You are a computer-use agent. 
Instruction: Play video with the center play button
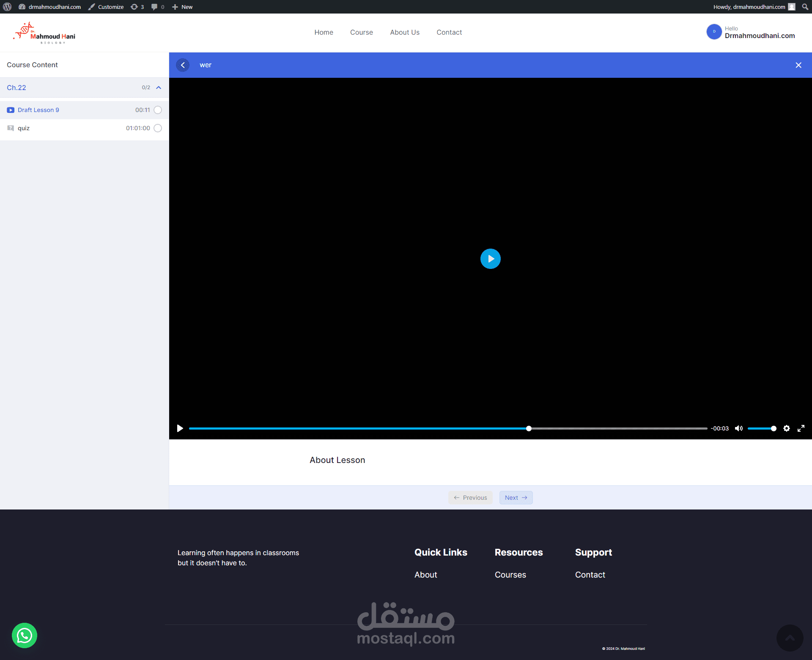490,259
